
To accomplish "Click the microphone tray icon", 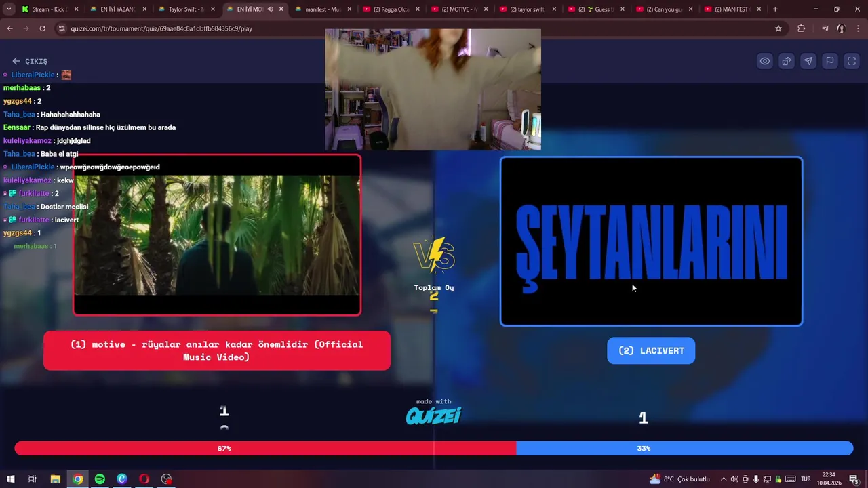I will (x=756, y=479).
